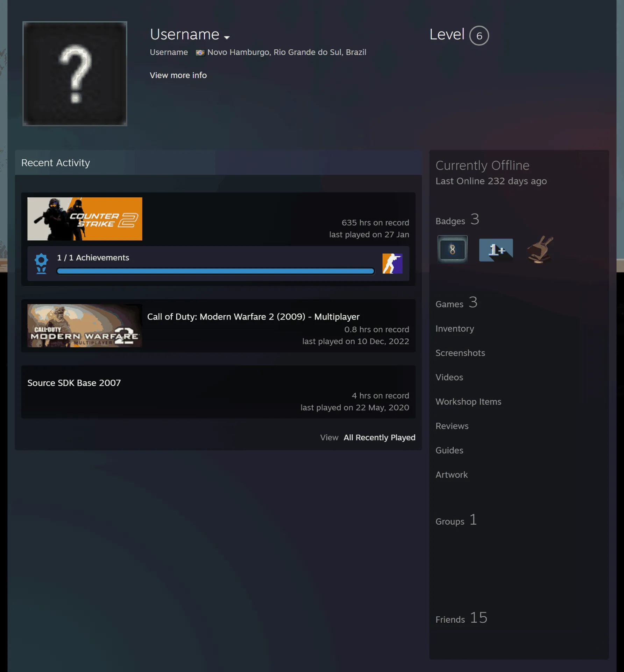Open the question mark profile avatar

(x=75, y=73)
